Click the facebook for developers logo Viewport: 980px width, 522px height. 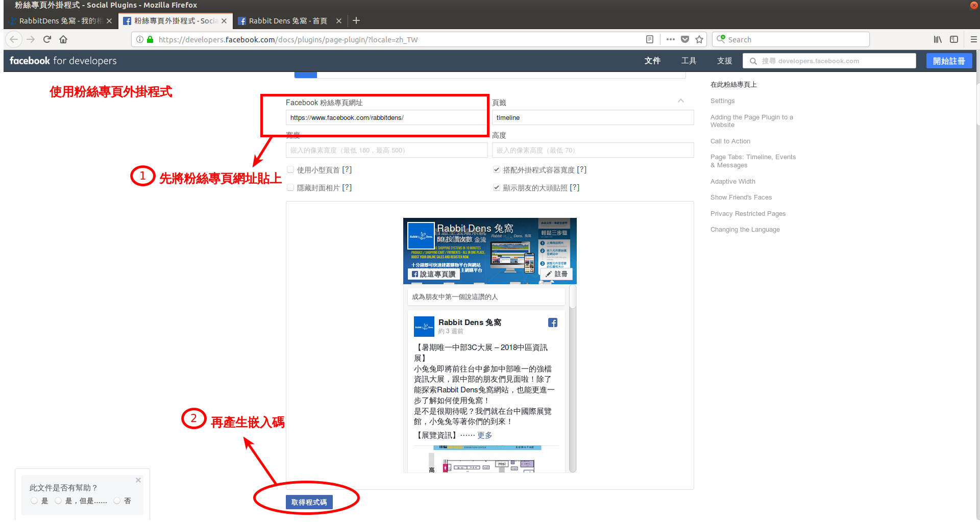(63, 61)
